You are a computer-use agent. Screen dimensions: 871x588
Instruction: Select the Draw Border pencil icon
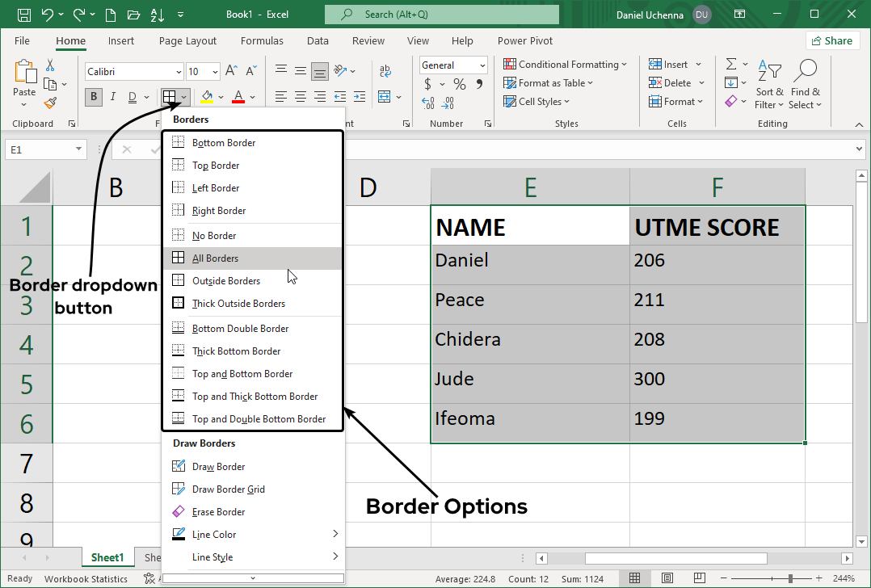click(x=179, y=467)
